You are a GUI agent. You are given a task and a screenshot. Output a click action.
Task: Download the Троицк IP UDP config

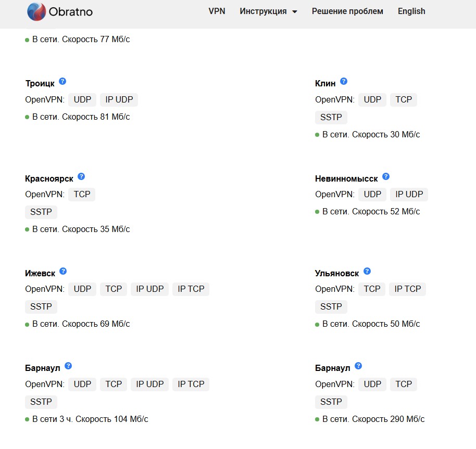(119, 100)
